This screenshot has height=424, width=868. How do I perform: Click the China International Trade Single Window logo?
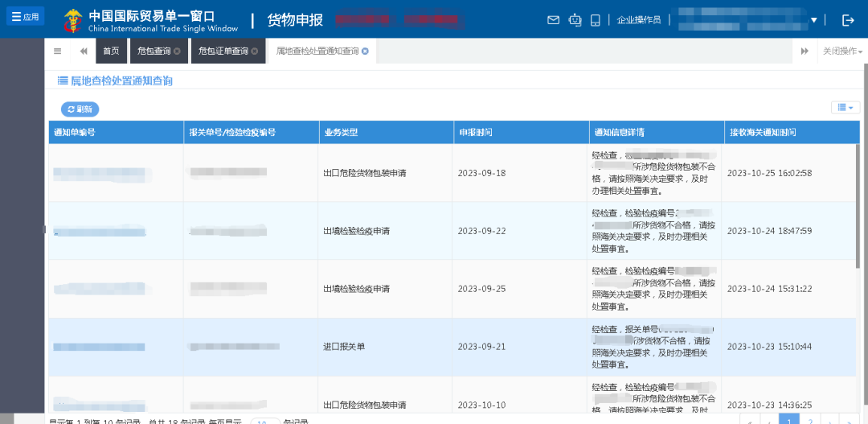click(150, 20)
